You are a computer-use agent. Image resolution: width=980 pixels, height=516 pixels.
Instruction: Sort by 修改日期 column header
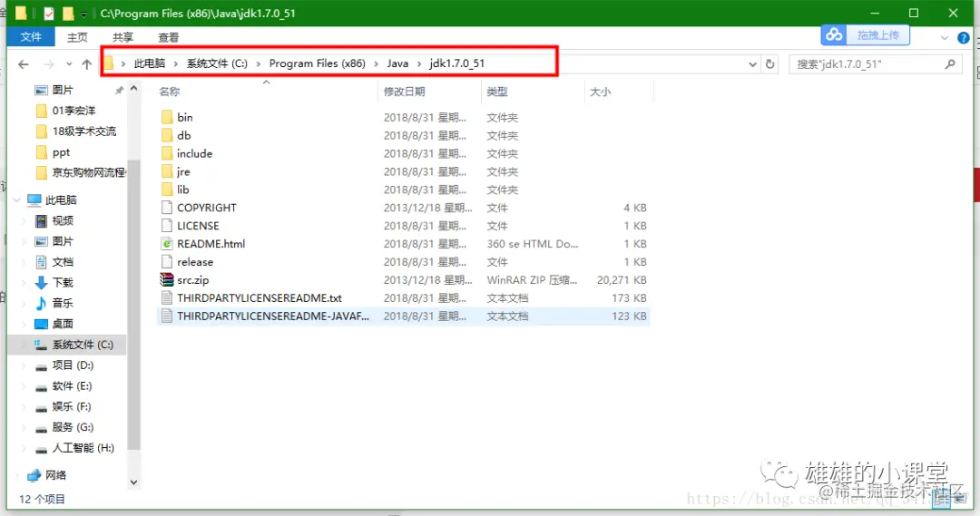[405, 92]
